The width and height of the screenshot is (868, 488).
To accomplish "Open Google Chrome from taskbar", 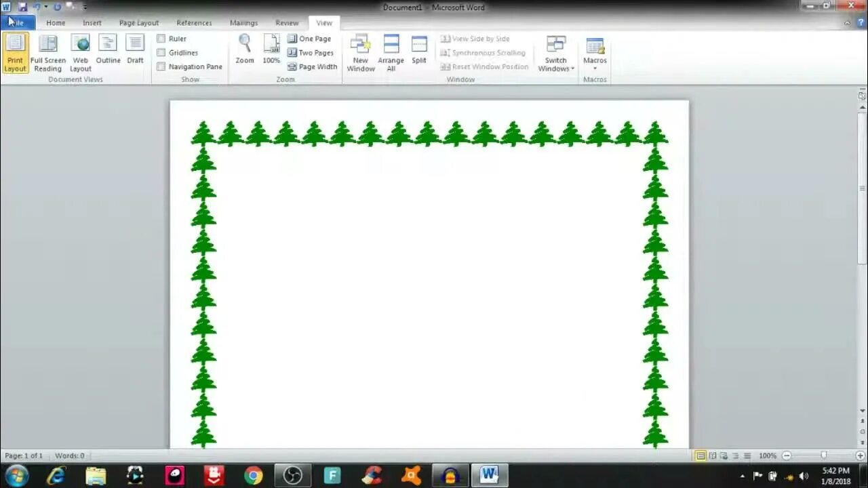I will point(254,476).
